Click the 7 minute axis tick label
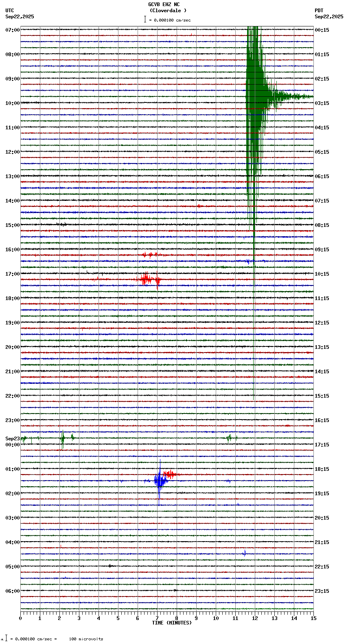 (157, 618)
